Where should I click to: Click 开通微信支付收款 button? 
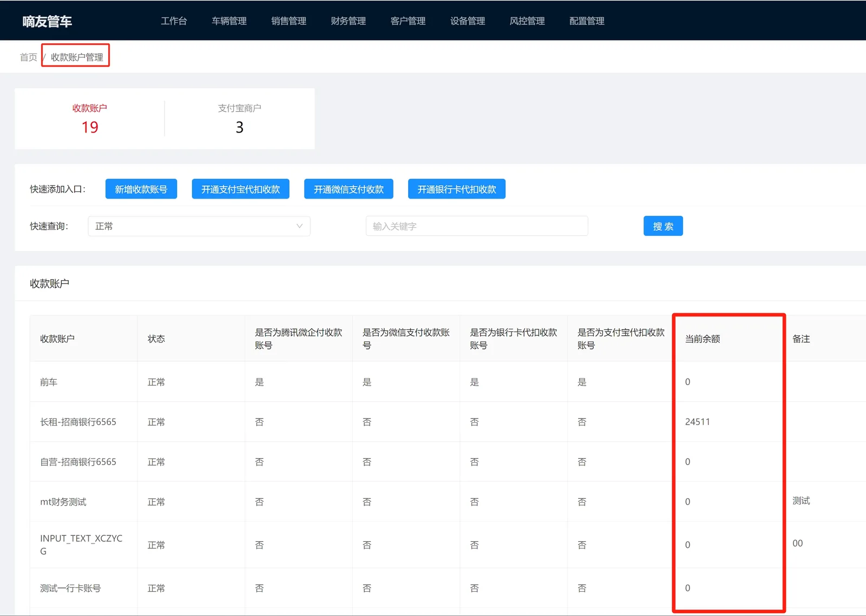(x=349, y=189)
